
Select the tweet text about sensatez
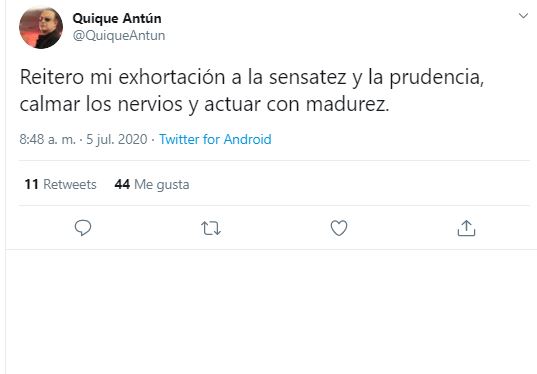251,91
